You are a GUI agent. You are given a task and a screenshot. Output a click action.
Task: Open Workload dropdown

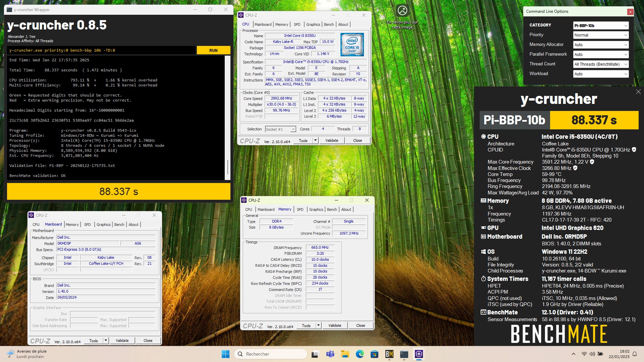click(x=601, y=74)
